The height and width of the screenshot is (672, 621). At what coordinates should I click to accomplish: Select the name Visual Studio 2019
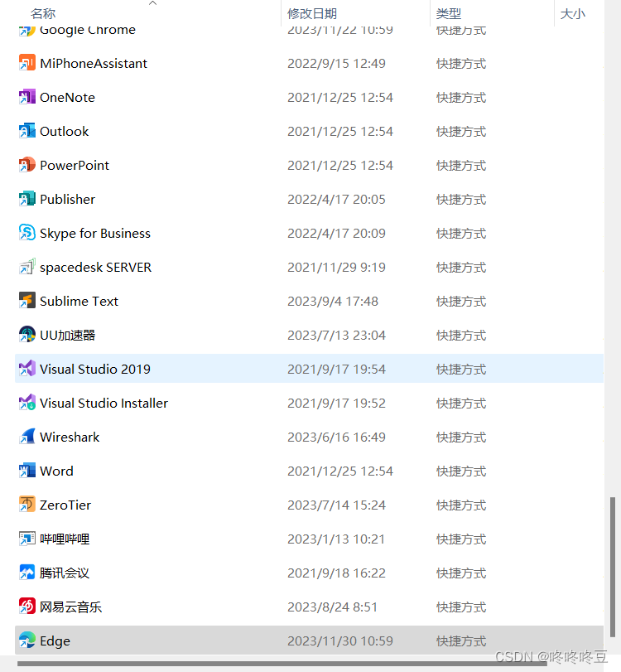pyautogui.click(x=95, y=369)
